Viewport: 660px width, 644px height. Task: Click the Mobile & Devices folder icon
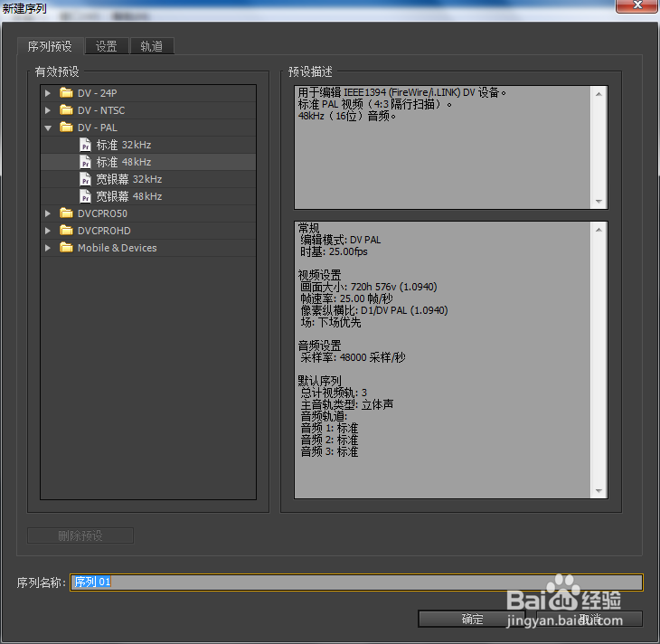pyautogui.click(x=66, y=248)
